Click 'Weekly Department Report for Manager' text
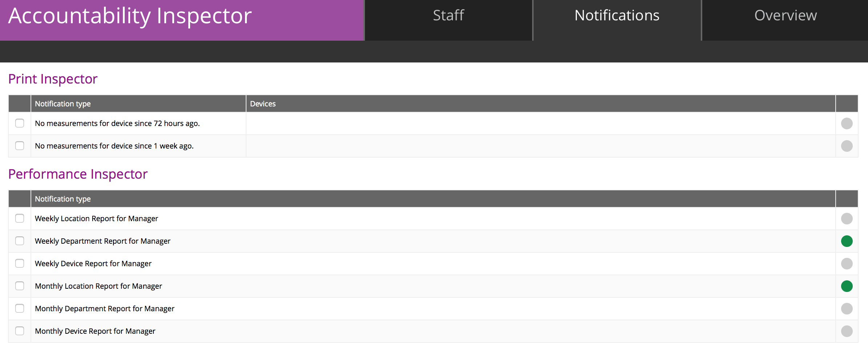This screenshot has width=868, height=345. [x=103, y=241]
